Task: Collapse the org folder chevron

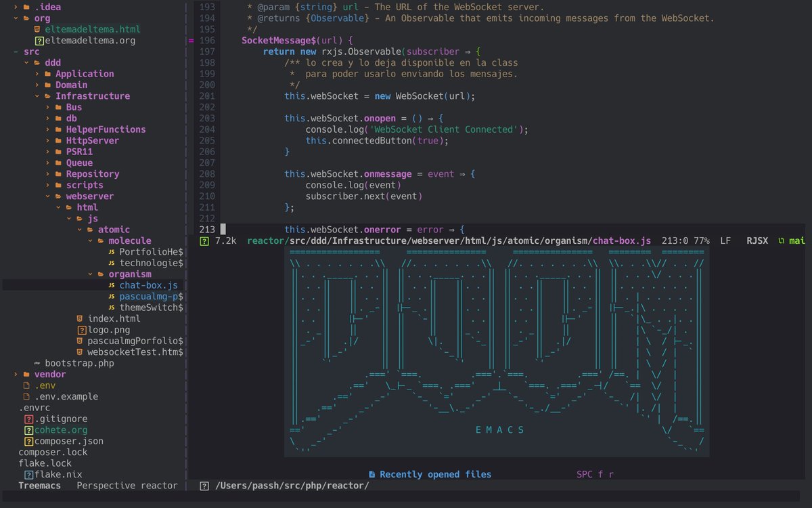Action: click(x=16, y=18)
